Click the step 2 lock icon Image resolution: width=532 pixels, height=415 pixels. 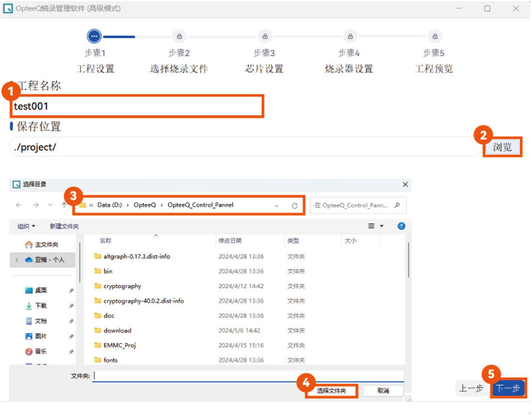click(x=179, y=37)
